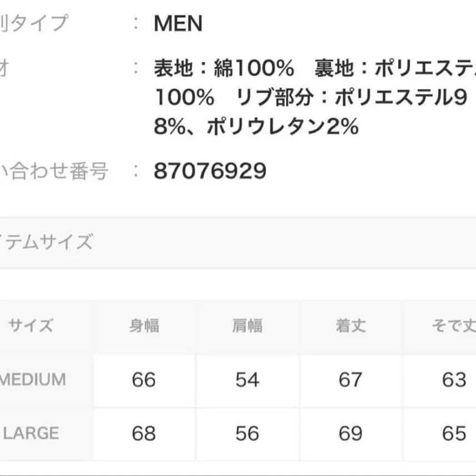
Task: Click MEDIUM shoulder width value 54
Action: [247, 380]
